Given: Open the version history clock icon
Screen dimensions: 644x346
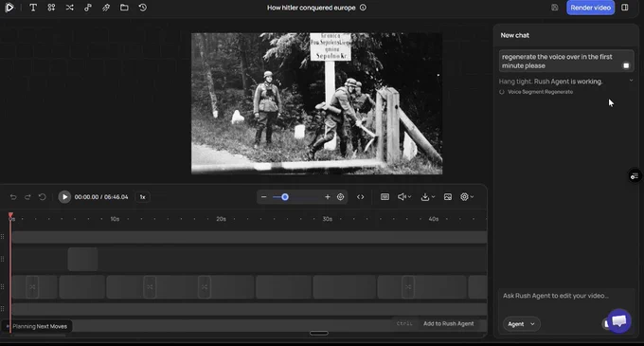Looking at the screenshot, I should pyautogui.click(x=142, y=8).
